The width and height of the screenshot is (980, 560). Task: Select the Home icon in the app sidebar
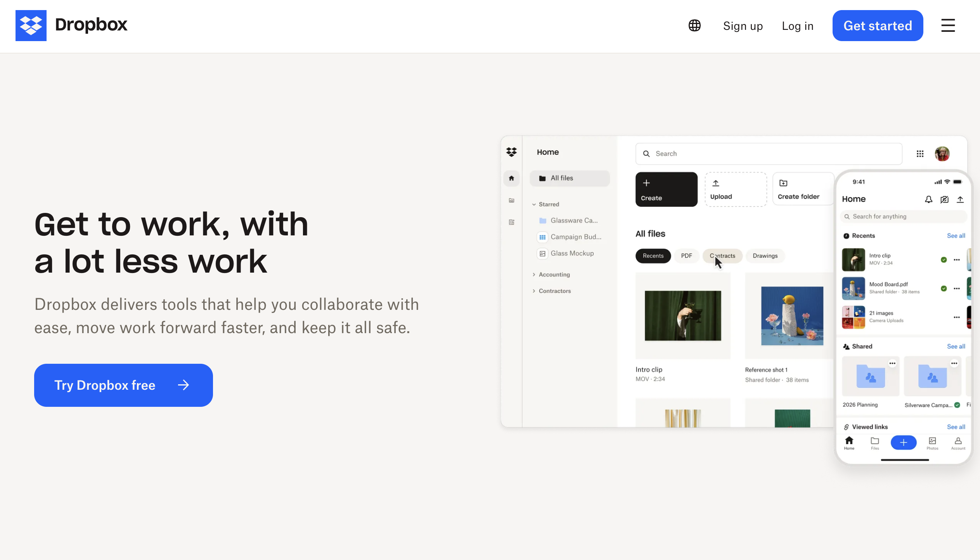(512, 178)
